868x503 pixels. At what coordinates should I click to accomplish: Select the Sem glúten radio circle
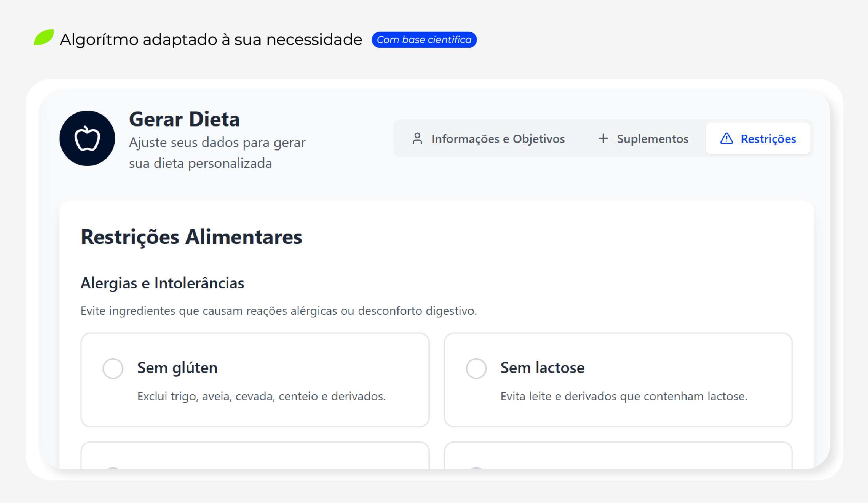click(113, 368)
